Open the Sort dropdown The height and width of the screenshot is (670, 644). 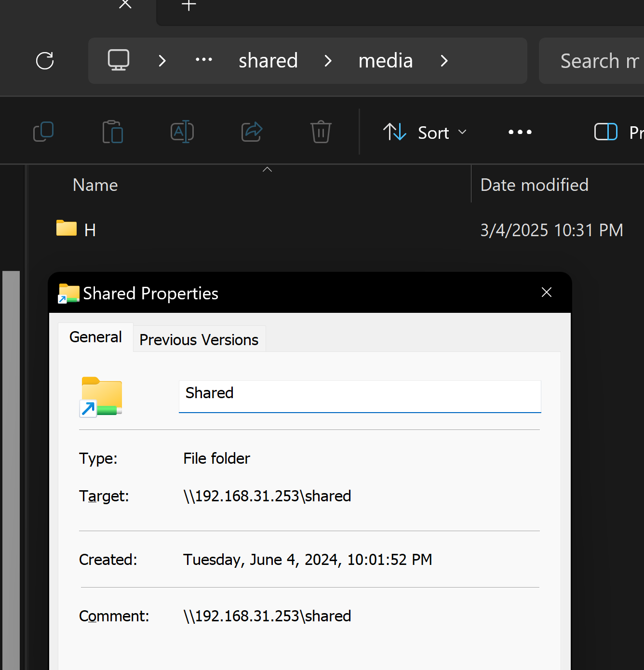(x=425, y=132)
